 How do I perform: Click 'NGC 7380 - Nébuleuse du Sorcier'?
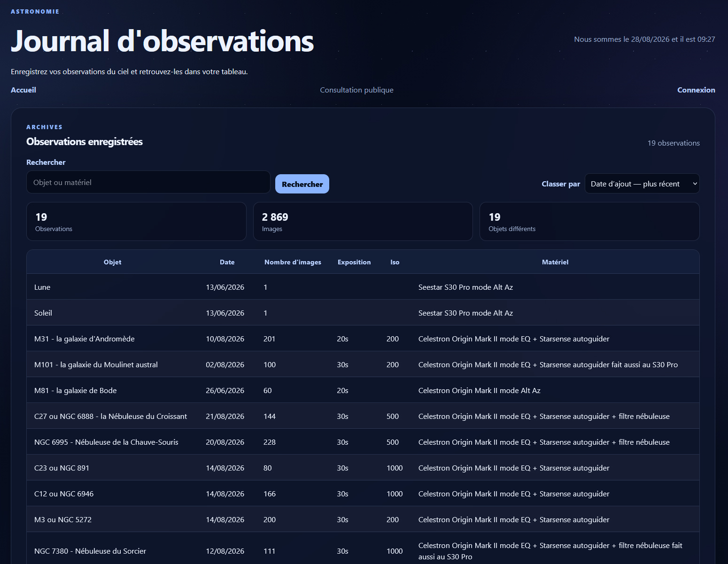pyautogui.click(x=90, y=551)
